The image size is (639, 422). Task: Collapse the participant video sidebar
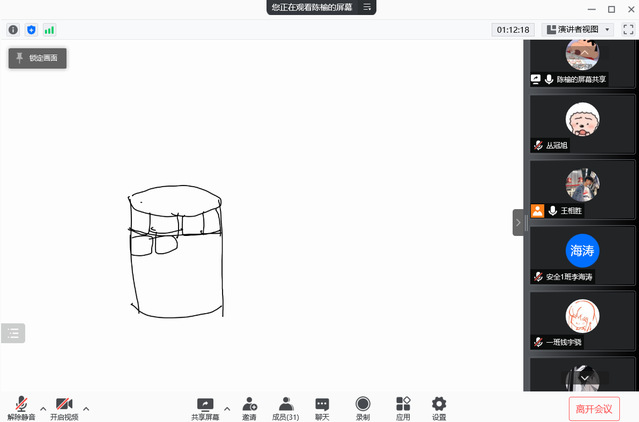point(518,222)
